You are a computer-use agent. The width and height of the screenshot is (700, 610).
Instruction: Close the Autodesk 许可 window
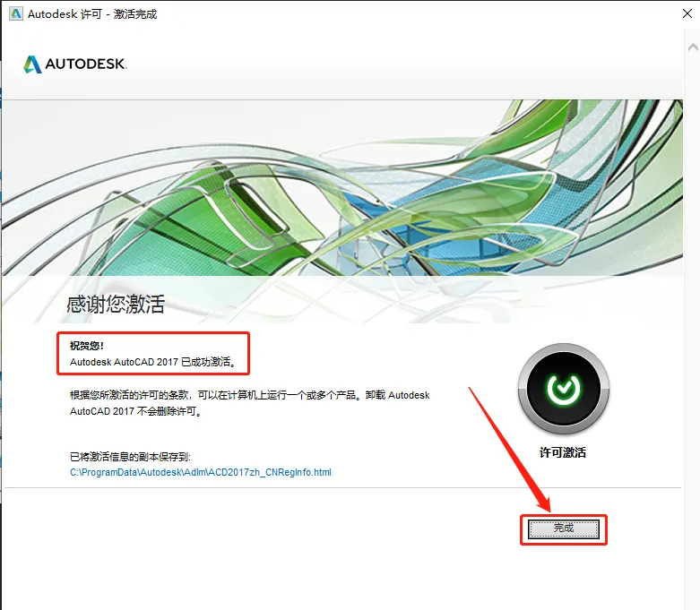tap(687, 13)
